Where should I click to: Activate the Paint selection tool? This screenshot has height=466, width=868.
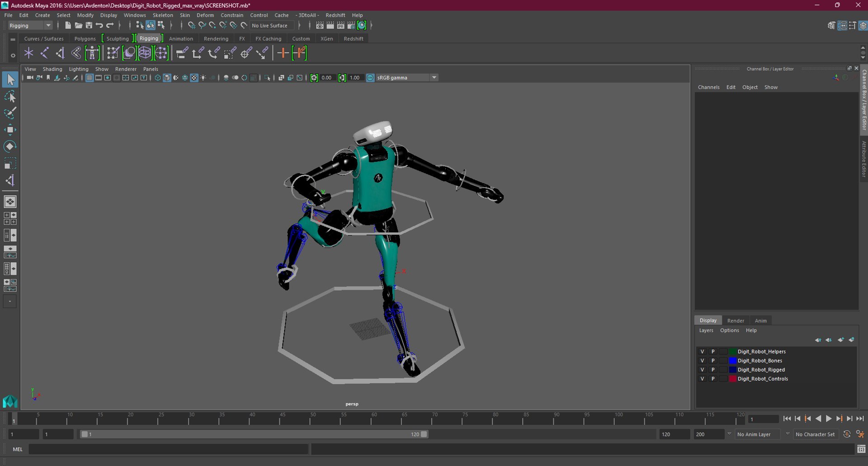[x=10, y=113]
